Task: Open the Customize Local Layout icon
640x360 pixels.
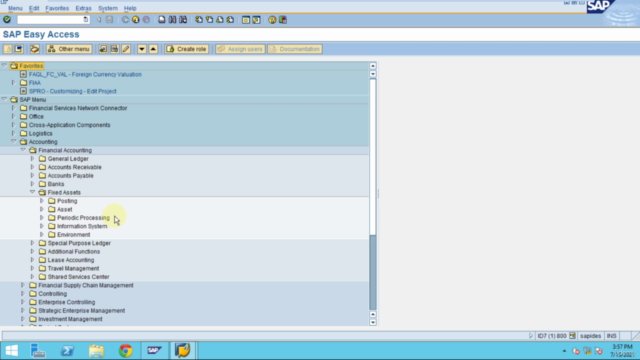Action: [283, 20]
